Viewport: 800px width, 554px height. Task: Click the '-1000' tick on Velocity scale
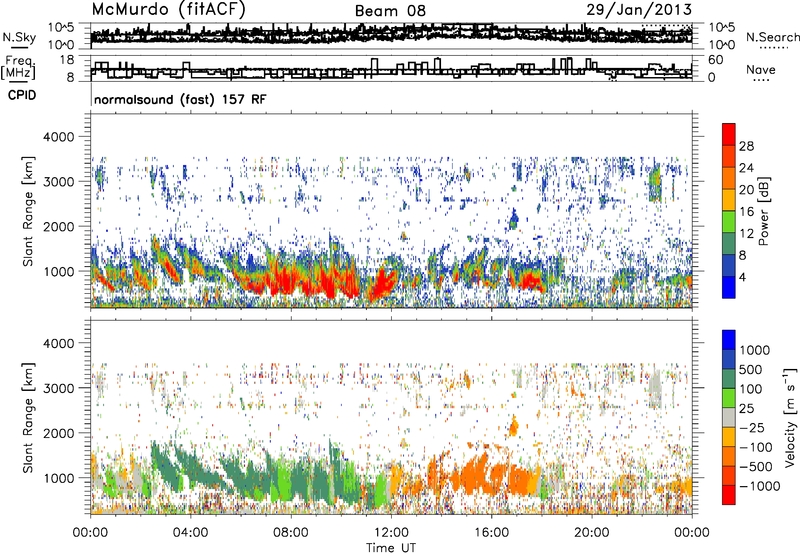tap(759, 486)
